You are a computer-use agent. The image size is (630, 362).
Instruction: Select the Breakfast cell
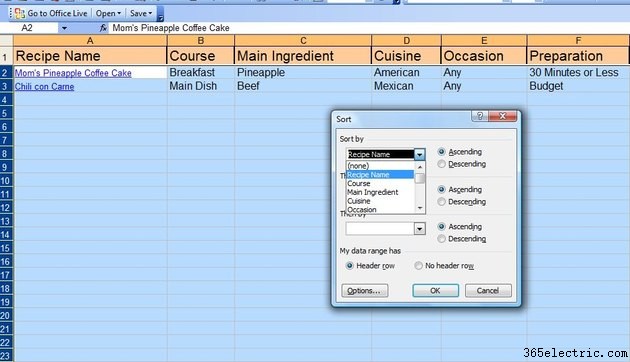[200, 72]
